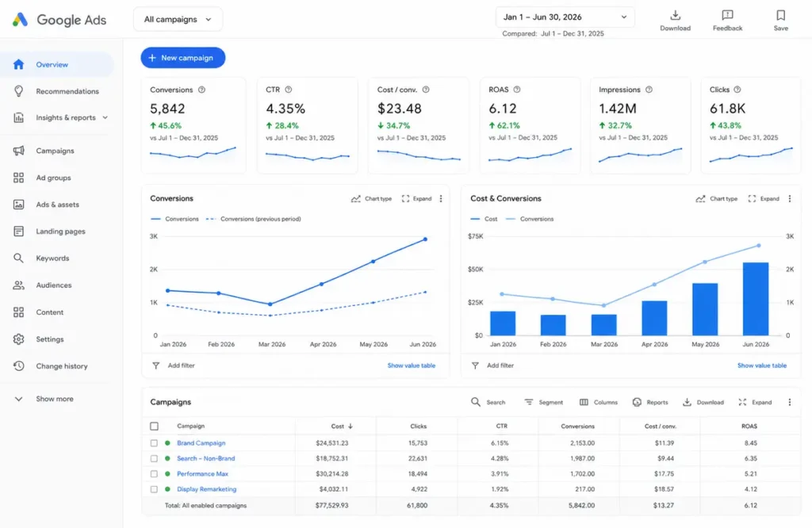Open the Conversions card help icon
The height and width of the screenshot is (528, 812).
pos(202,90)
